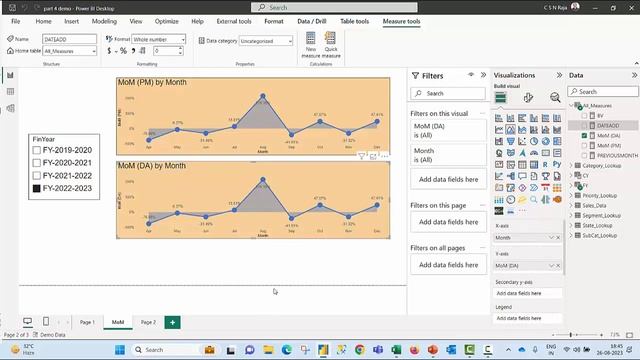Switch to desktop layout icon
The image size is (640, 360).
(27, 322)
